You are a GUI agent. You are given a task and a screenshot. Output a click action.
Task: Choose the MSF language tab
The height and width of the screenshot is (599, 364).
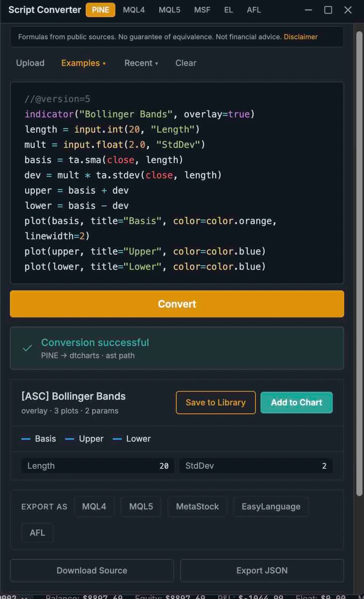(x=202, y=10)
